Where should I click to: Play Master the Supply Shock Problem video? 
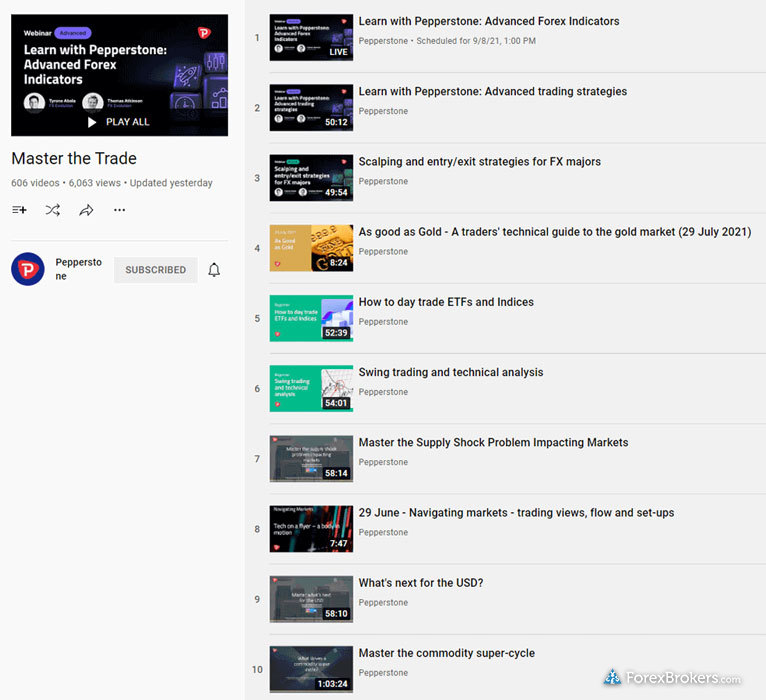pyautogui.click(x=493, y=442)
